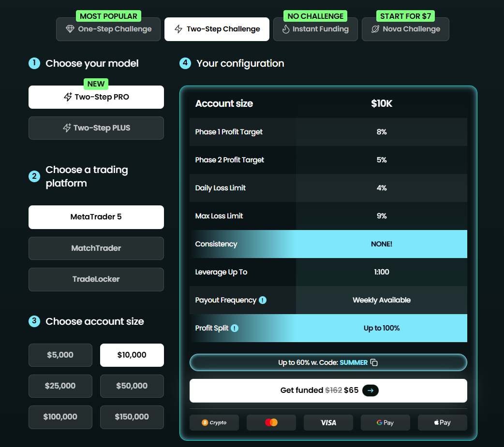This screenshot has width=504, height=447.
Task: Click the Phase 2 Profit Target label
Action: click(x=229, y=160)
